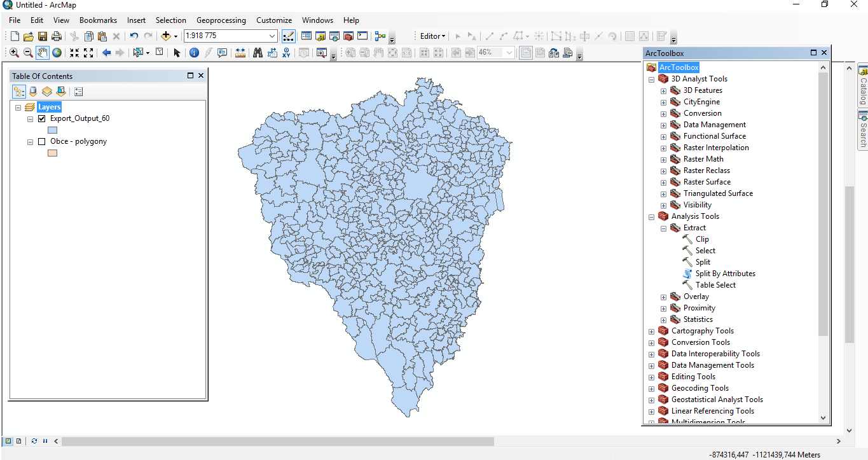Switch to List By Selection
The image size is (868, 460).
coord(61,92)
